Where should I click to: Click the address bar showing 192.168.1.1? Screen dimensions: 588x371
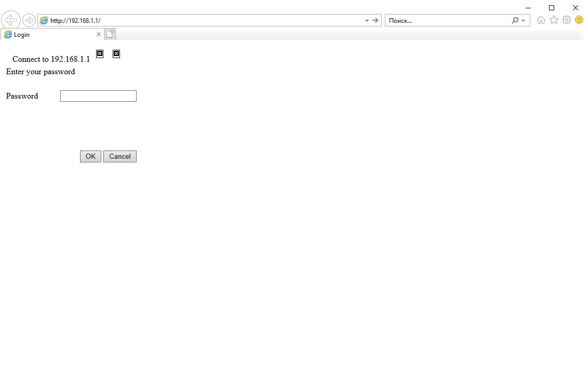[203, 21]
